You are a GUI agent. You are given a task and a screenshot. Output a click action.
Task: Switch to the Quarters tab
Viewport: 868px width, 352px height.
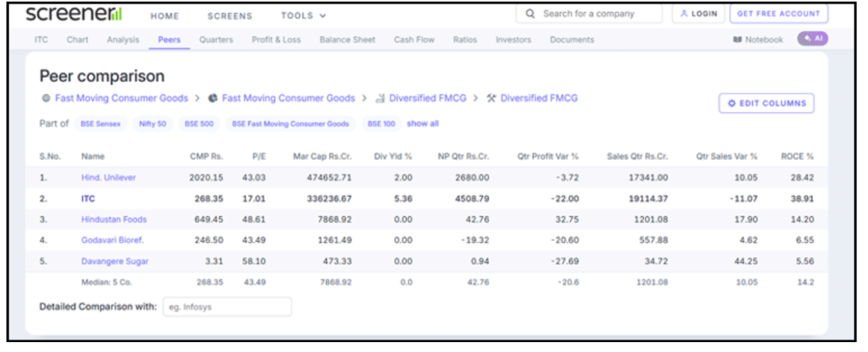216,40
